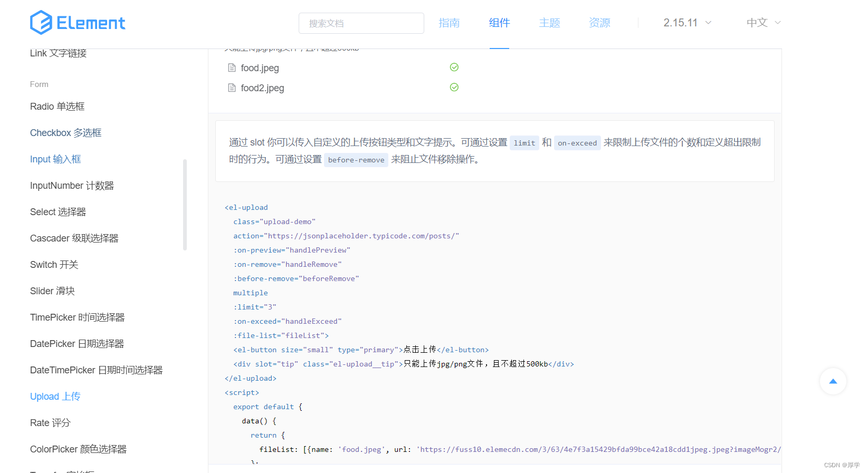Click the food.jpeg file document icon
Screen dimensions: 868x473
232,67
